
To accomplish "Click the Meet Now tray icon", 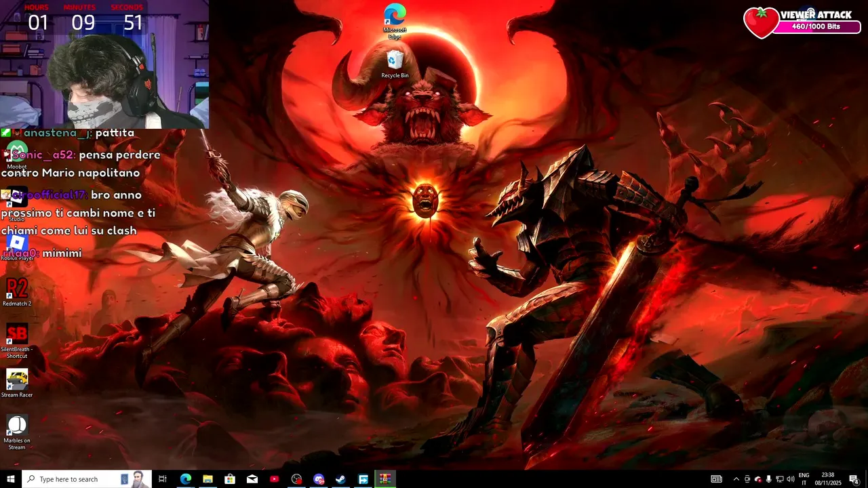I will [x=747, y=479].
